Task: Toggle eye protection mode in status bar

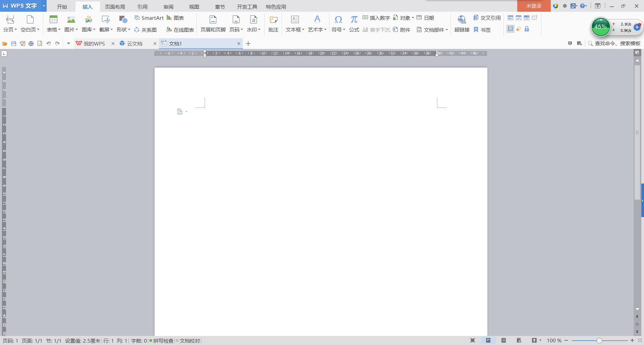Action: click(534, 341)
